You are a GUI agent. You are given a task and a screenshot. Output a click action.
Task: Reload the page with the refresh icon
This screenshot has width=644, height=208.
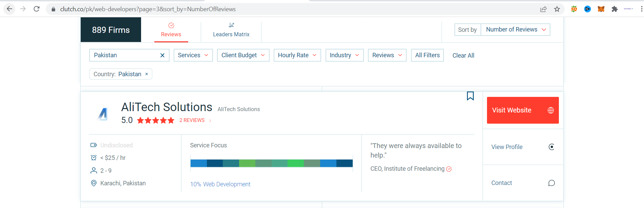pos(37,9)
